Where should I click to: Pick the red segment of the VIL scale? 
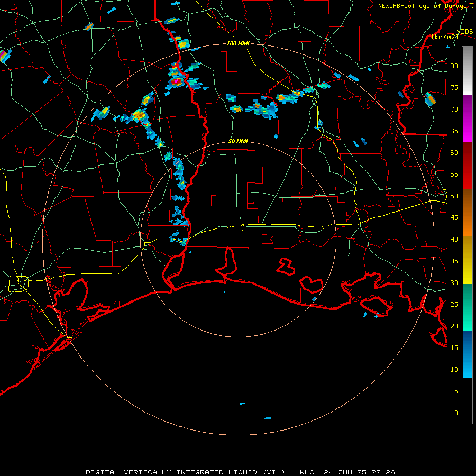tap(467, 166)
